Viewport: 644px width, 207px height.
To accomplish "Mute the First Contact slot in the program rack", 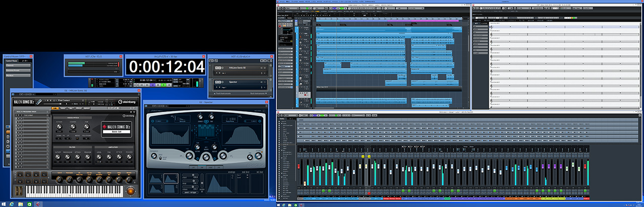I will pos(17,115).
